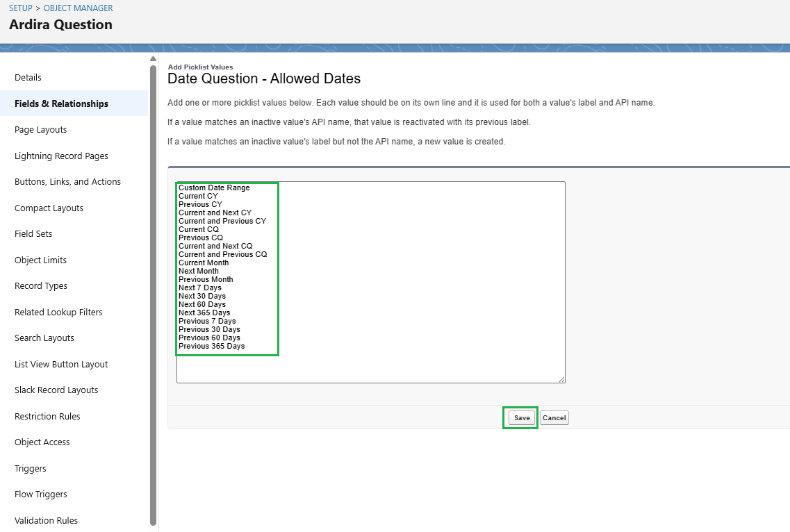Navigate back to Object Manager via breadcrumb
790x532 pixels.
coord(78,8)
